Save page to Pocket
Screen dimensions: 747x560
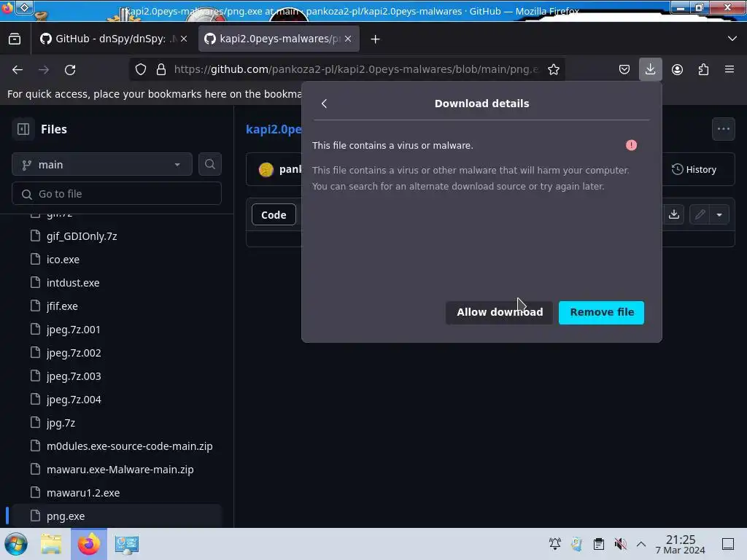click(x=624, y=69)
